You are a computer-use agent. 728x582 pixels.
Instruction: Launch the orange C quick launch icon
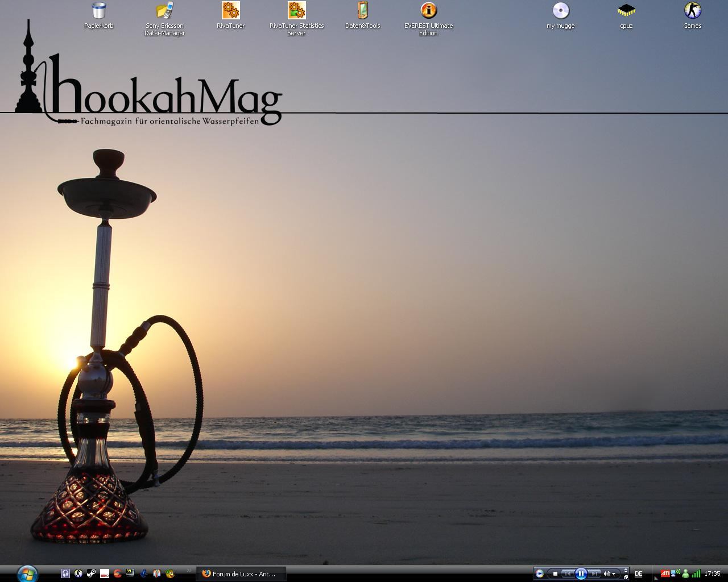click(117, 573)
